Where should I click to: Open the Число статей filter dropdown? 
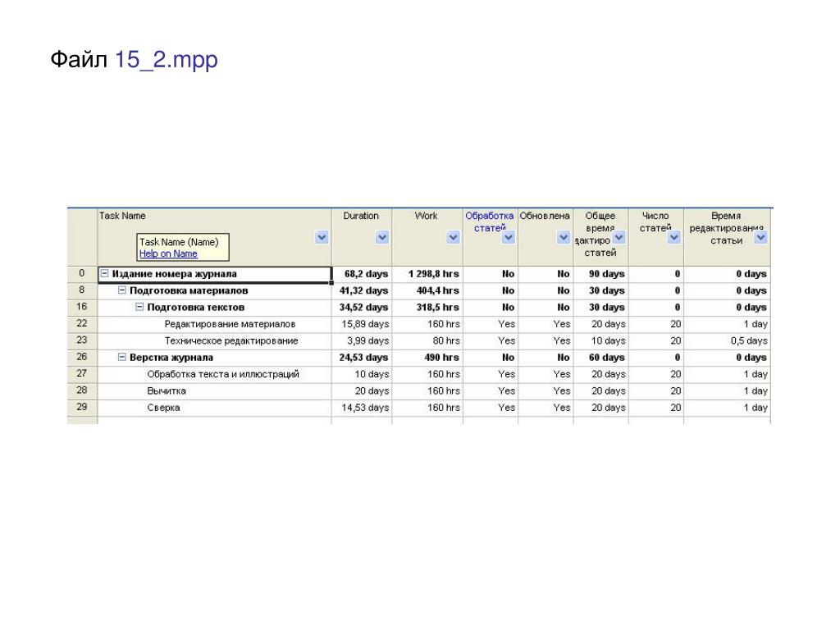674,237
